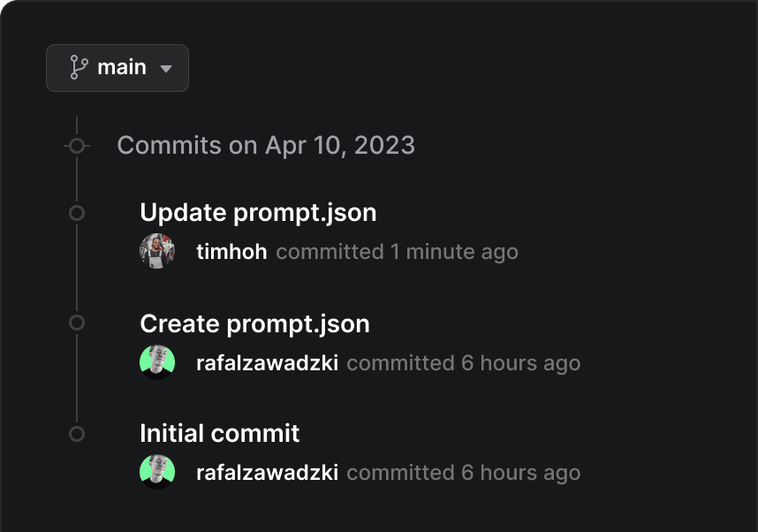Click the timeline marker next to Apr 10 header

(77, 145)
